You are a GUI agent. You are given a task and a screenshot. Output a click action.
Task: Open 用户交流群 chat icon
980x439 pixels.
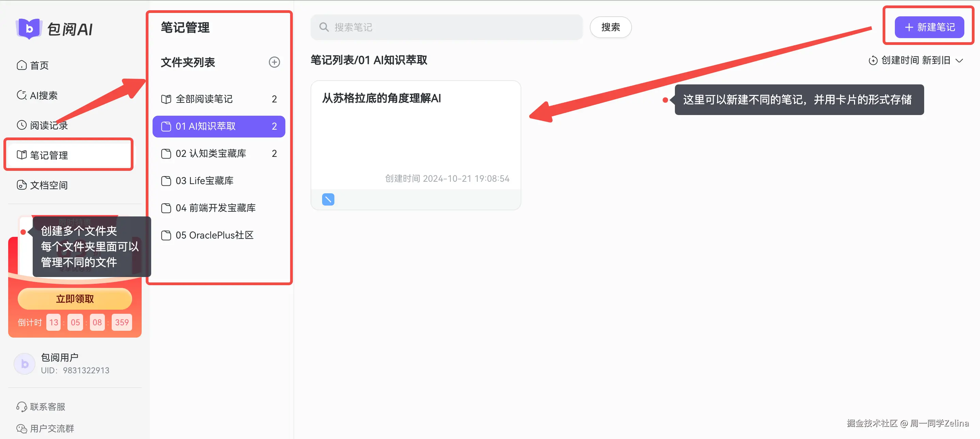[22, 428]
